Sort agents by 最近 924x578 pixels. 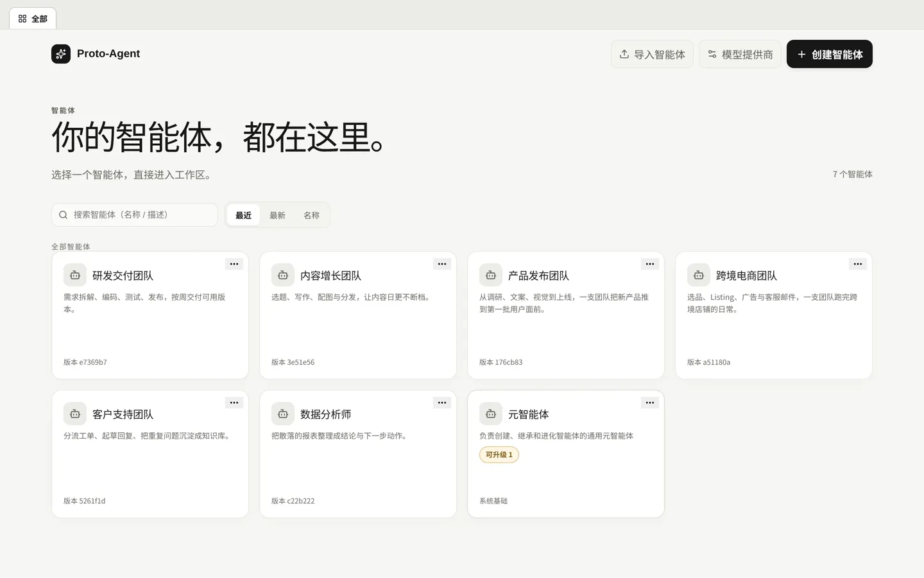(x=243, y=215)
